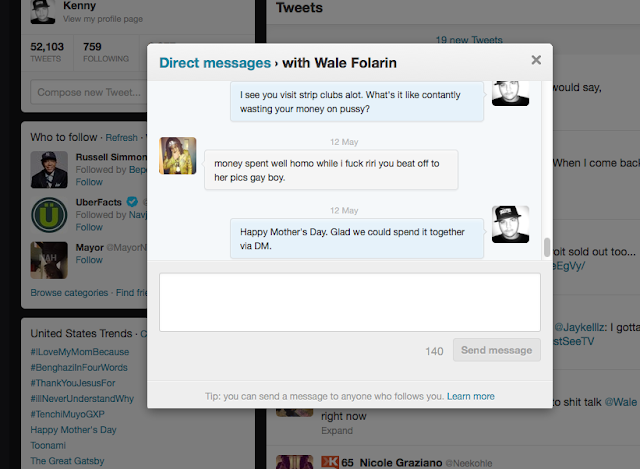Click the 12 May date above Wale's reply
Screen dimensions: 640x469
pos(344,142)
